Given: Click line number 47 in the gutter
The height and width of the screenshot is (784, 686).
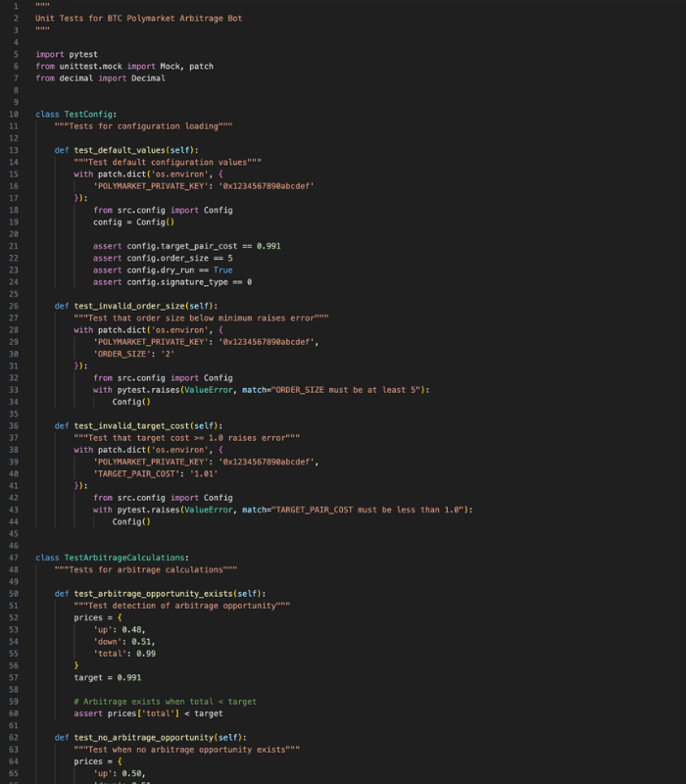Looking at the screenshot, I should click(x=14, y=558).
